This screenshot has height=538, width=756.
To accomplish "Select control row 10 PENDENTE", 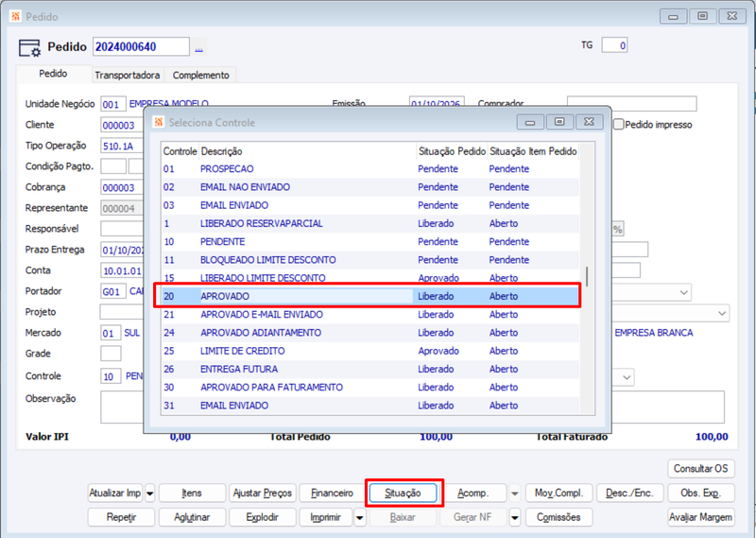I will [x=370, y=242].
